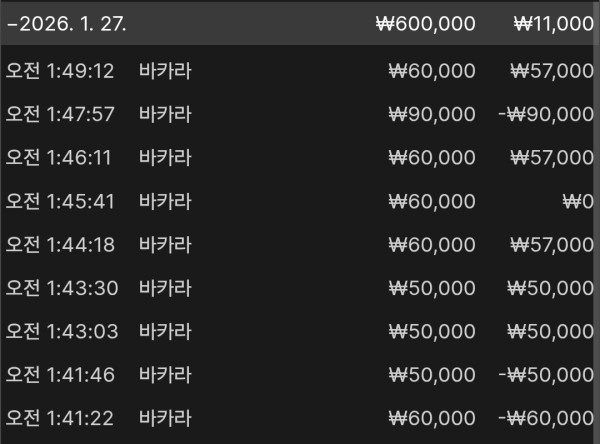The image size is (600, 444).
Task: Click the -₩60,000 loss result
Action: 545,417
